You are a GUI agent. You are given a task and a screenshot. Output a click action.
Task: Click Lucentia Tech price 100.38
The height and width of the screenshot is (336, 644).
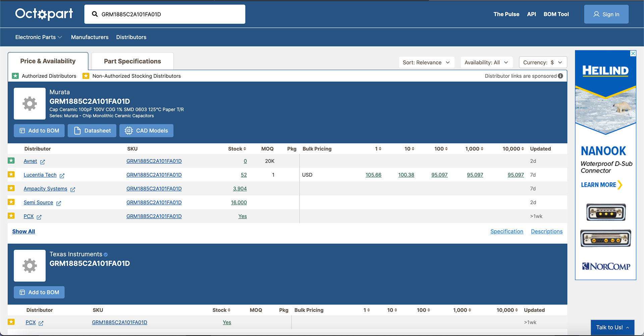pos(406,175)
